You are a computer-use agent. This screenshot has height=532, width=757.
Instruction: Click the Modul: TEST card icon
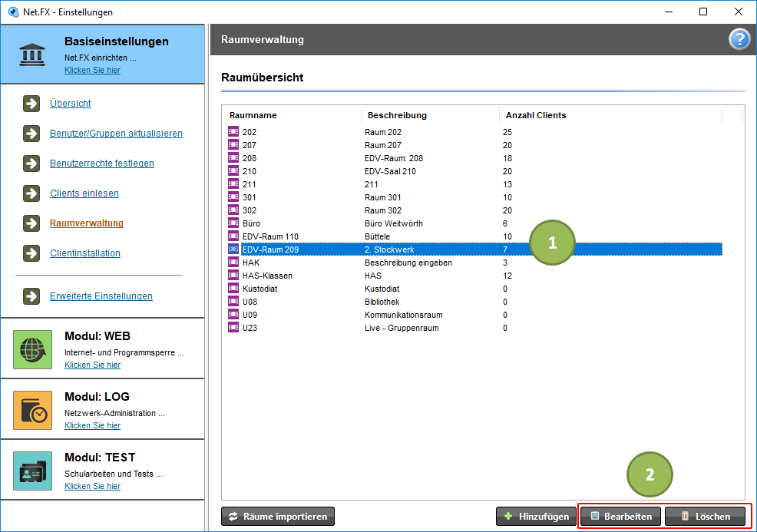pyautogui.click(x=32, y=471)
